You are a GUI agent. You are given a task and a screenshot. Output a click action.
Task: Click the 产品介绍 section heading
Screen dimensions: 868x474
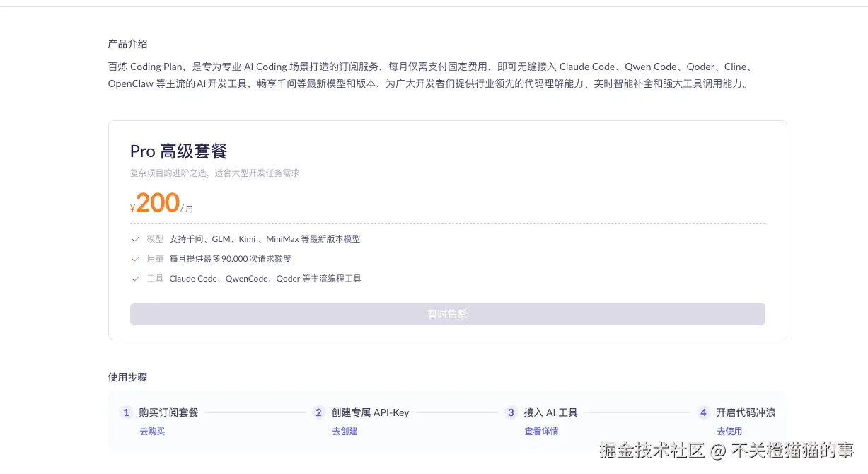127,43
